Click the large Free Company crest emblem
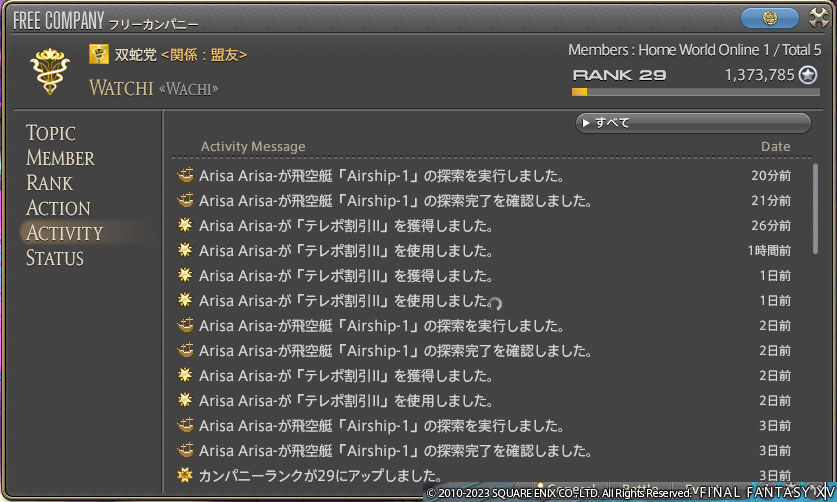Screen dimensions: 837x502 coord(50,72)
